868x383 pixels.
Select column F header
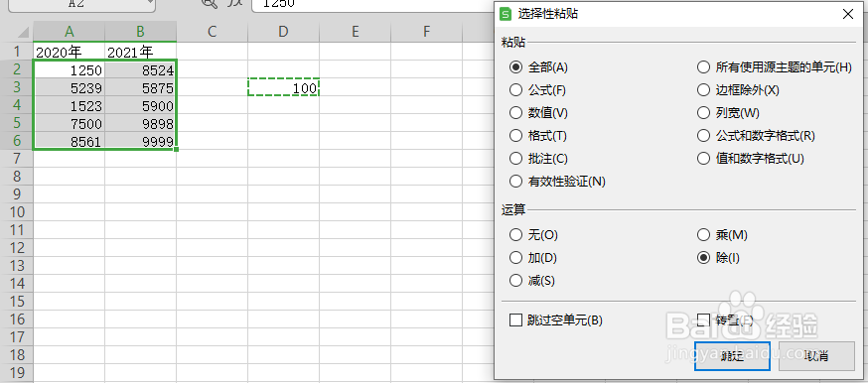426,32
